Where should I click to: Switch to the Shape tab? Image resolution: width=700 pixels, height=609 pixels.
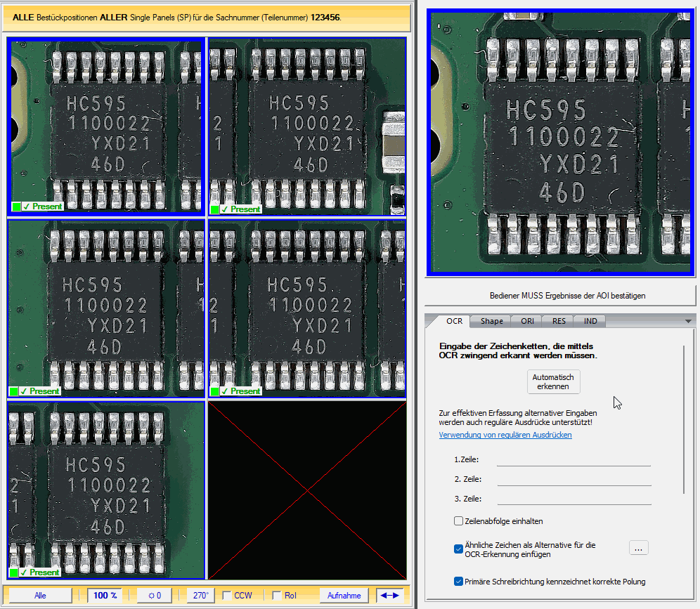(x=491, y=321)
